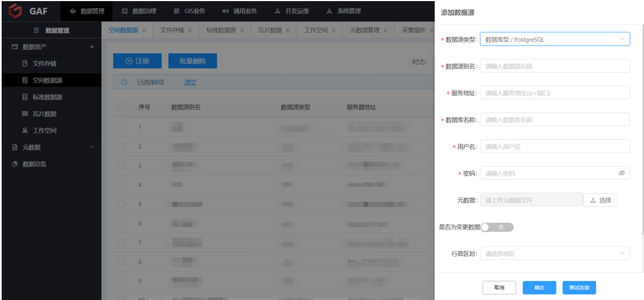The image size is (644, 300).
Task: Close the 标准数据源 tab
Action: 242,30
